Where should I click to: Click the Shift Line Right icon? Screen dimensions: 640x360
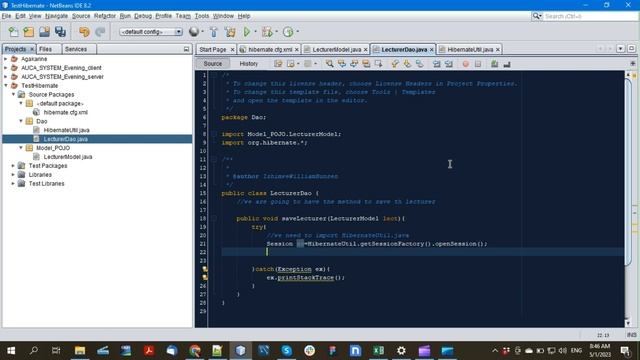tap(449, 64)
